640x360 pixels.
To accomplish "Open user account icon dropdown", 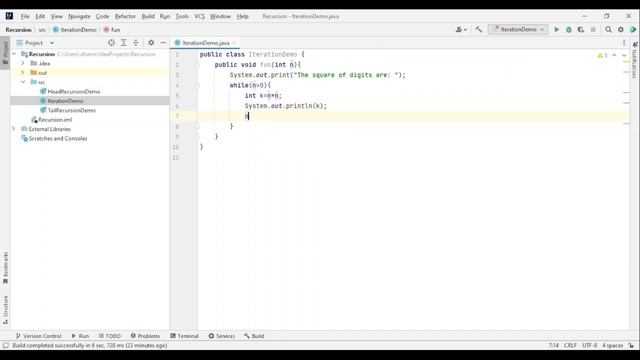I will [x=461, y=29].
